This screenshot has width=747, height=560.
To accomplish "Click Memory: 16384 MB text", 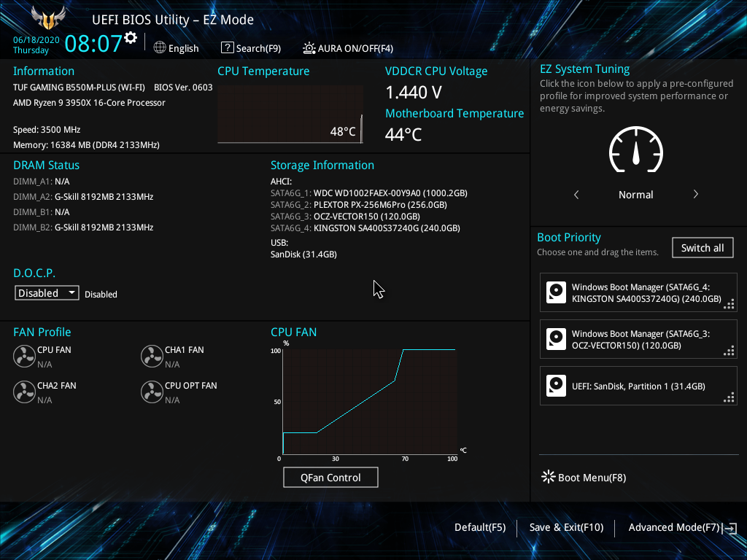I will point(86,145).
